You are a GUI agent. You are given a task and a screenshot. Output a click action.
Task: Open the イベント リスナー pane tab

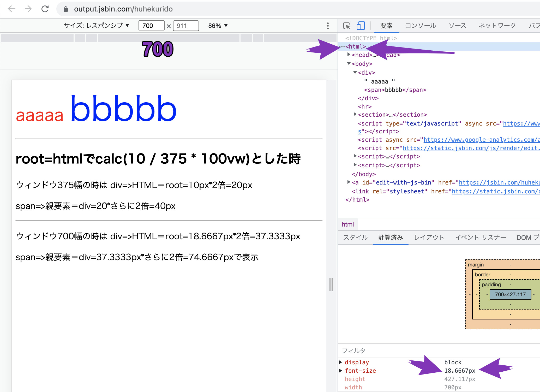click(481, 237)
